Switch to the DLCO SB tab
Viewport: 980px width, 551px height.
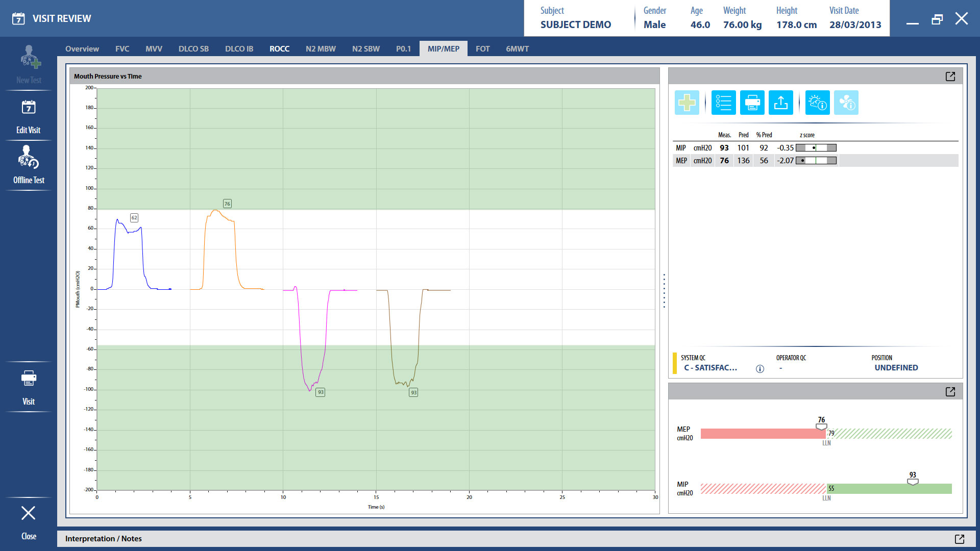(x=193, y=49)
